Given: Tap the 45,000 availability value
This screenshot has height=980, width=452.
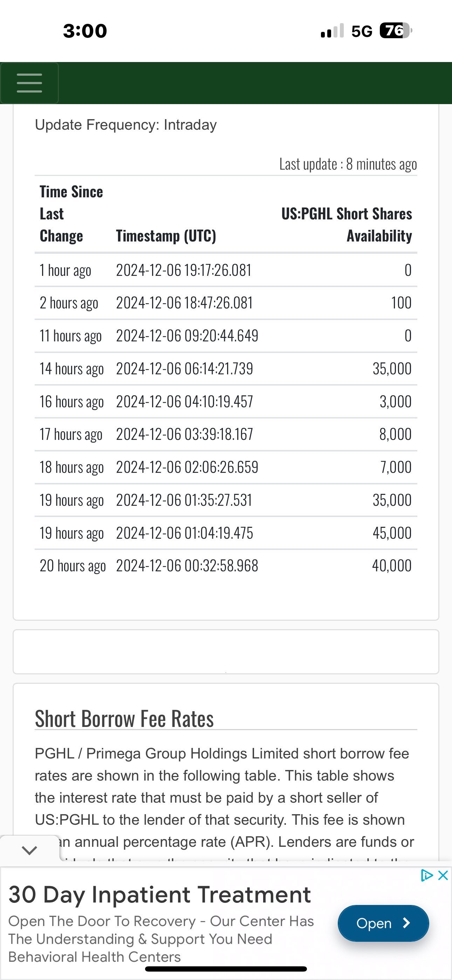Looking at the screenshot, I should click(x=392, y=533).
